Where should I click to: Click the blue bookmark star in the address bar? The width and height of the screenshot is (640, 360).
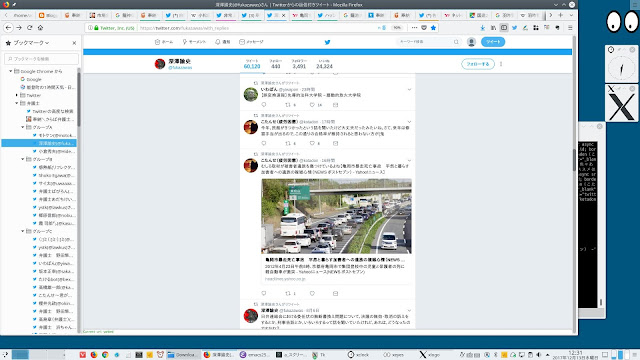point(433,28)
